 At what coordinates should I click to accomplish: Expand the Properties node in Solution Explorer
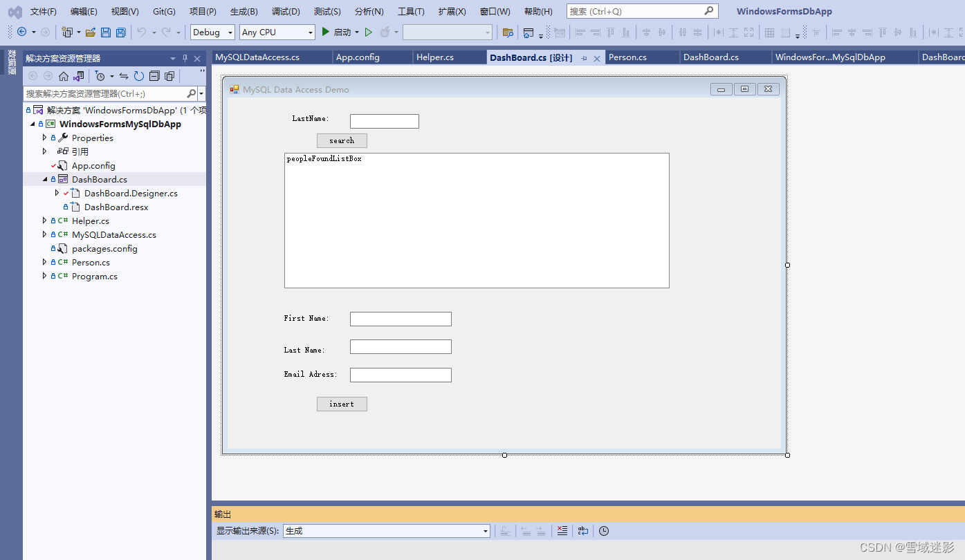pos(44,138)
